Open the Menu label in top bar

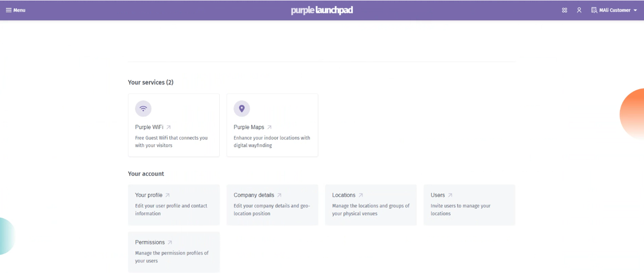pyautogui.click(x=19, y=10)
